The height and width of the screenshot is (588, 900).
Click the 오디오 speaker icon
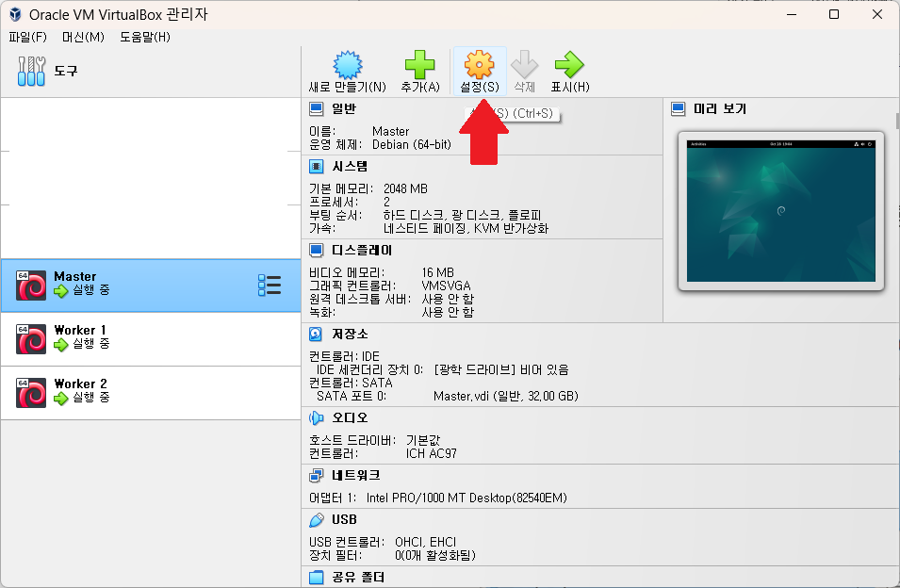tap(317, 418)
